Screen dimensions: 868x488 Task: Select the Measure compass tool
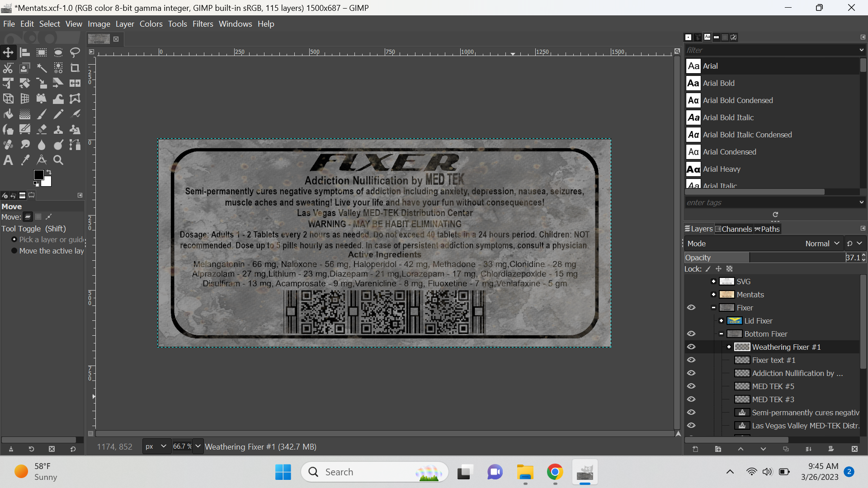(42, 160)
